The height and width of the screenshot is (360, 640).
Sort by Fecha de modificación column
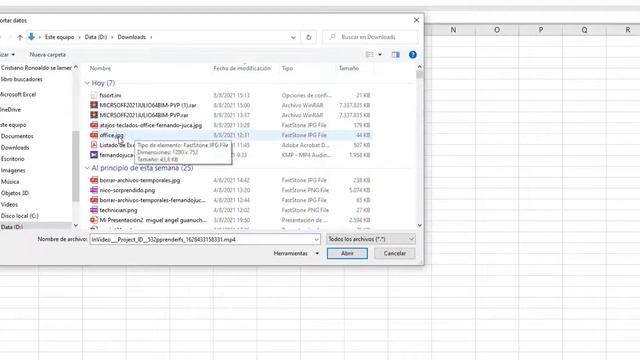(x=242, y=68)
